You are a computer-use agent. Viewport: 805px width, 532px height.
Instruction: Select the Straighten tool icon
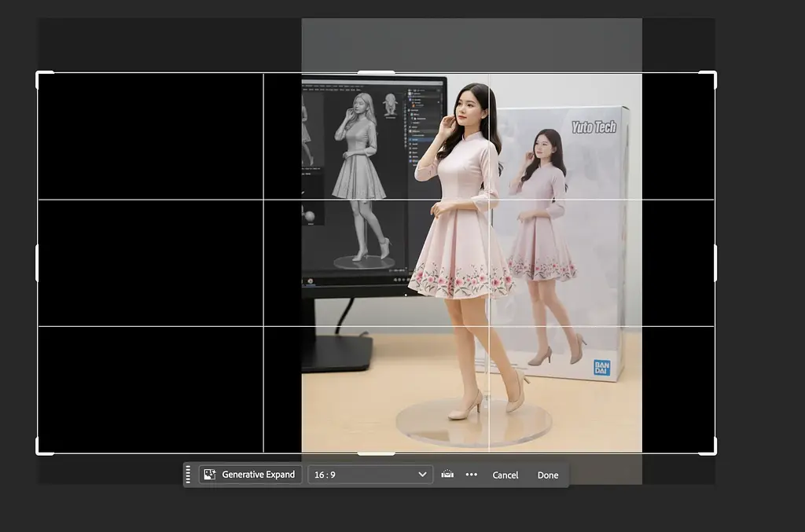click(447, 475)
